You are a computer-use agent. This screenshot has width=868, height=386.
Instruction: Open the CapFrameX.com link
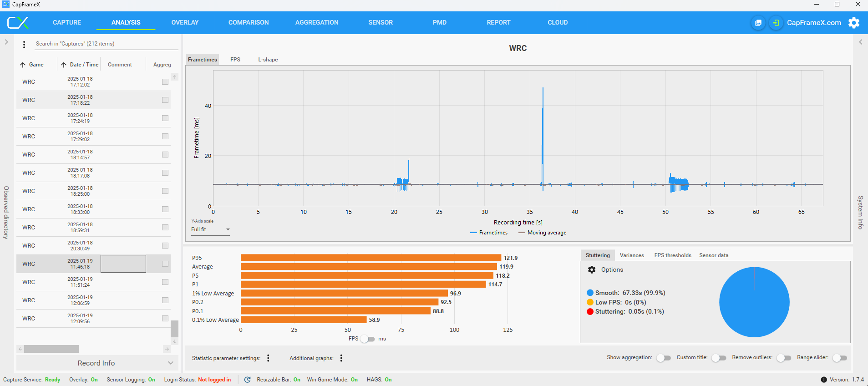tap(814, 23)
